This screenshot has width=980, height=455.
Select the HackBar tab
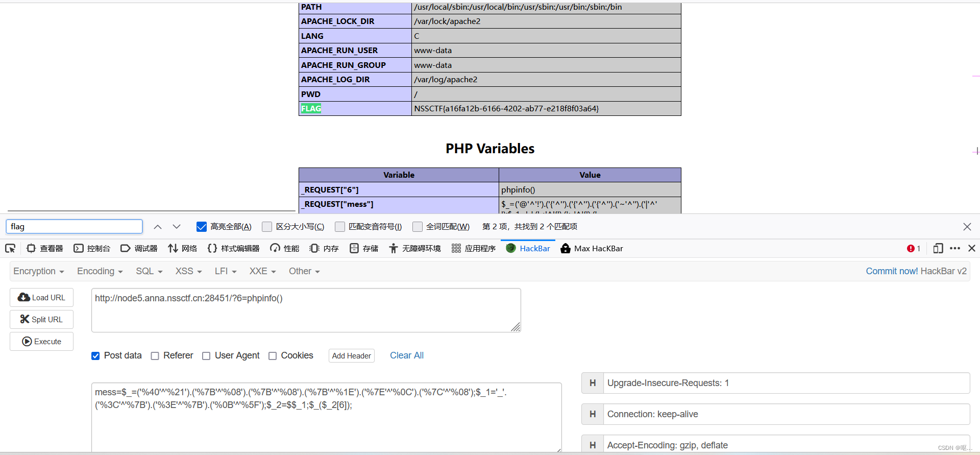pyautogui.click(x=528, y=248)
